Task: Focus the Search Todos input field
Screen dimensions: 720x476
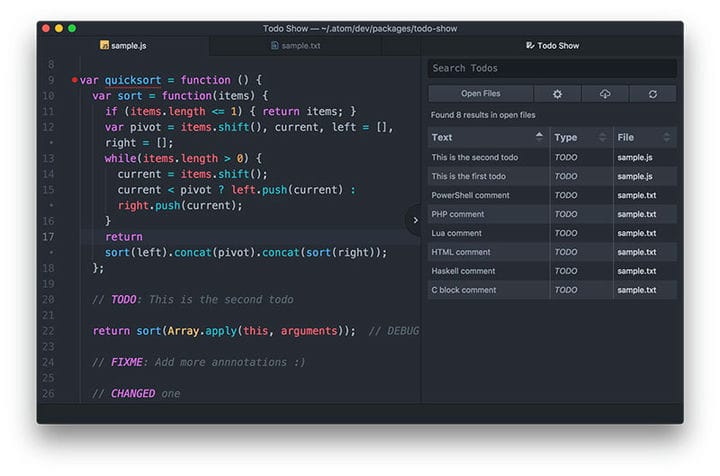Action: pyautogui.click(x=552, y=68)
